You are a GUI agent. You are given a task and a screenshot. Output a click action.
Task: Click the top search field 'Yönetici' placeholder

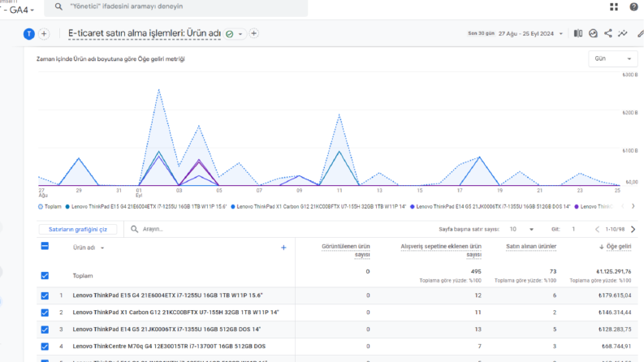[175, 6]
